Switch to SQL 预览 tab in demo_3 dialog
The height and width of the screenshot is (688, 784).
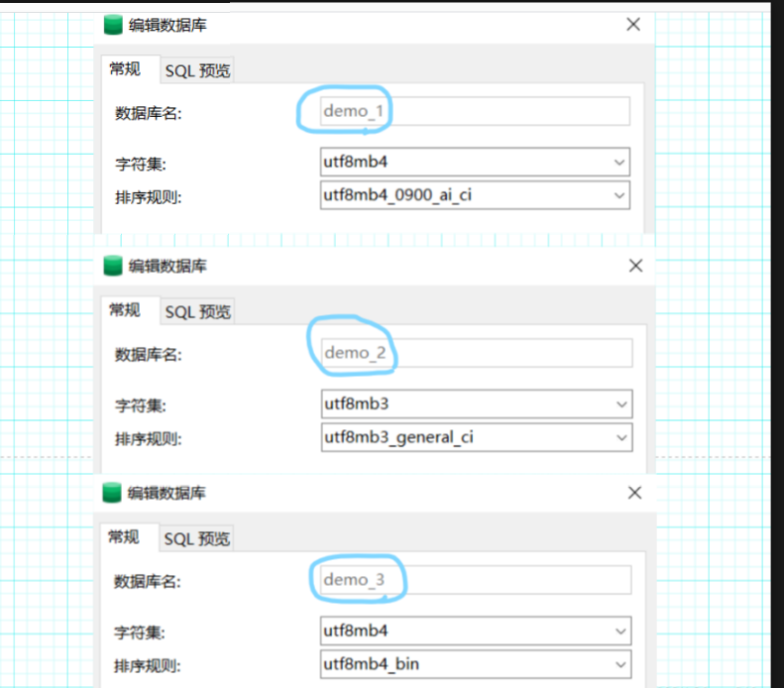click(x=196, y=538)
